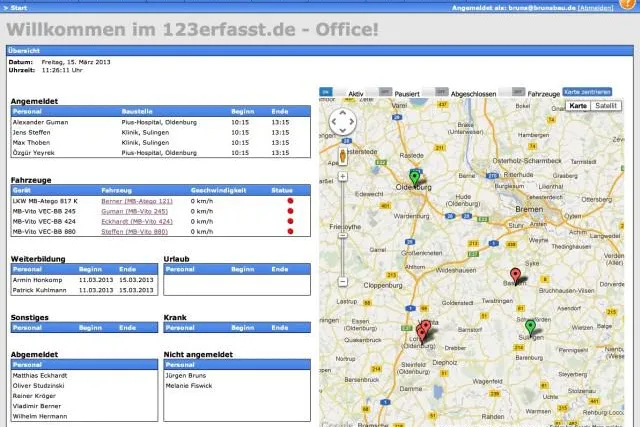This screenshot has height=427, width=640.
Task: Select Jürgen Bruns in Nicht angemeldet list
Action: click(x=186, y=376)
